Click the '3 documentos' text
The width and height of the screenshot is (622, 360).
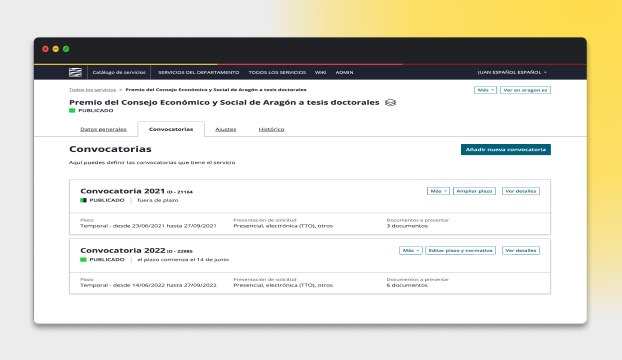407,226
